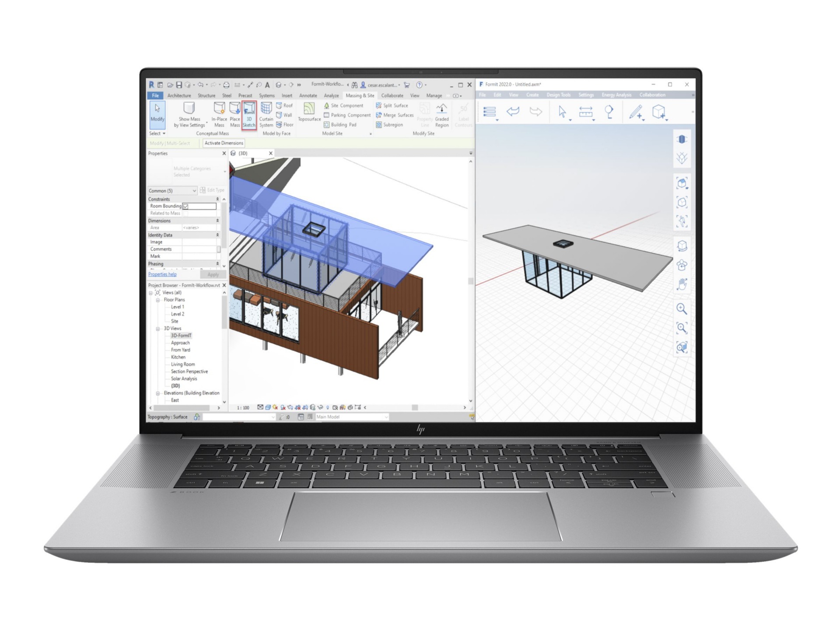Collapse the Constraints section header

[x=217, y=199]
